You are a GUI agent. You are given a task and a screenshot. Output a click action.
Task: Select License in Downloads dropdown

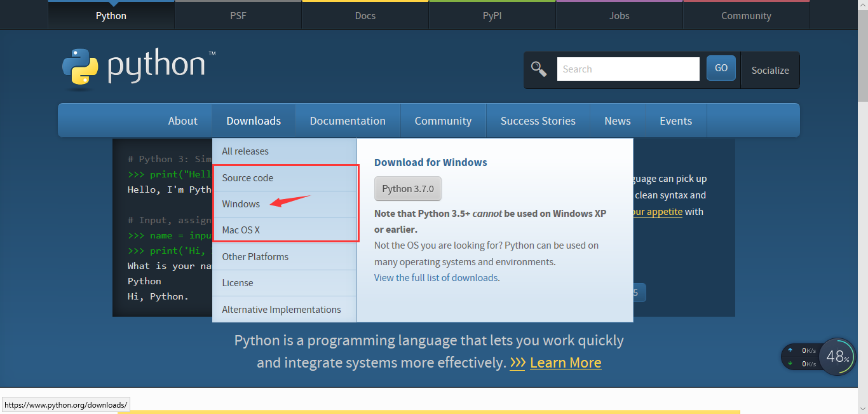click(284, 283)
